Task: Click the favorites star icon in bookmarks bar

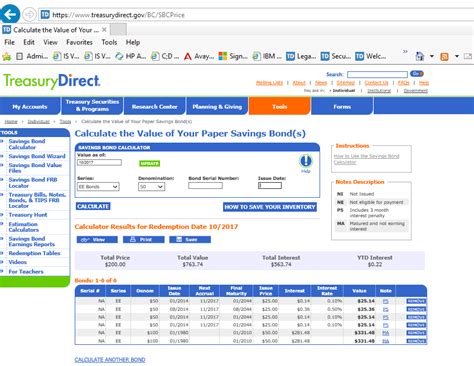Action: (x=6, y=56)
